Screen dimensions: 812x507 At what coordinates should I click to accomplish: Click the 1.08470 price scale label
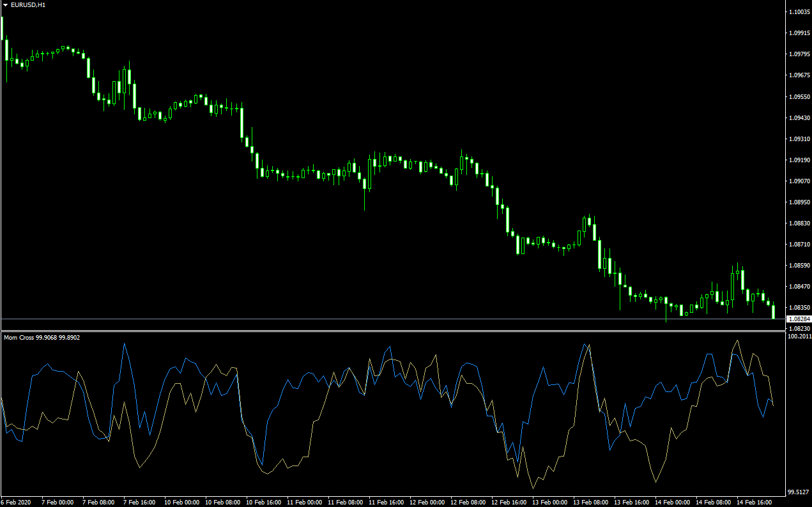[799, 287]
